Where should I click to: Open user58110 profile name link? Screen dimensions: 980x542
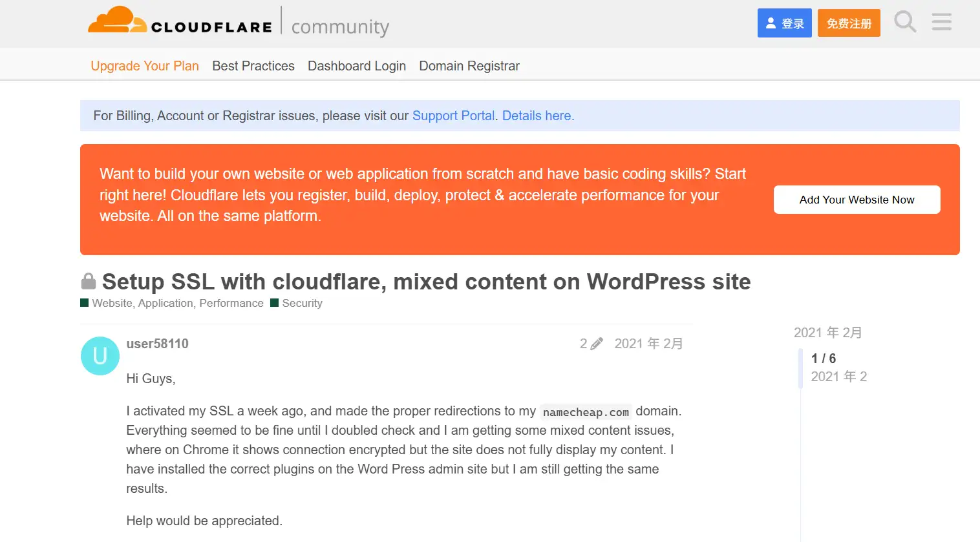pos(157,344)
